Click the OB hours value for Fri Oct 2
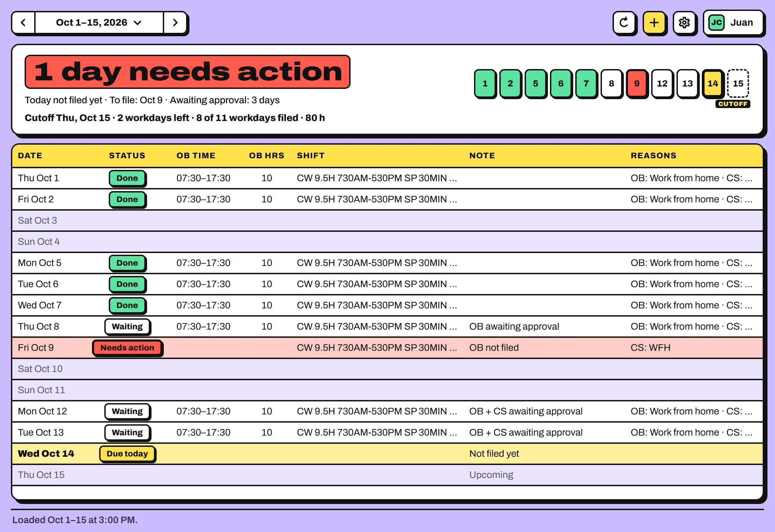 click(267, 199)
